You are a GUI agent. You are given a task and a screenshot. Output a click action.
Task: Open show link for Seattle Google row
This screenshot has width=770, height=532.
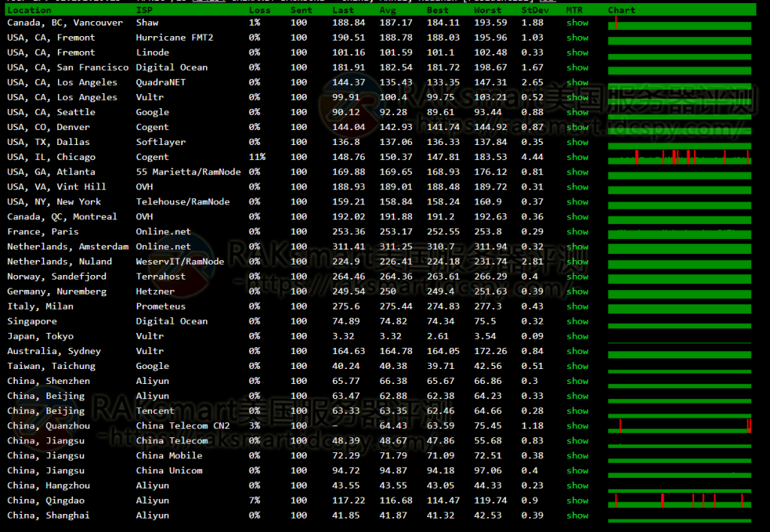coord(577,113)
